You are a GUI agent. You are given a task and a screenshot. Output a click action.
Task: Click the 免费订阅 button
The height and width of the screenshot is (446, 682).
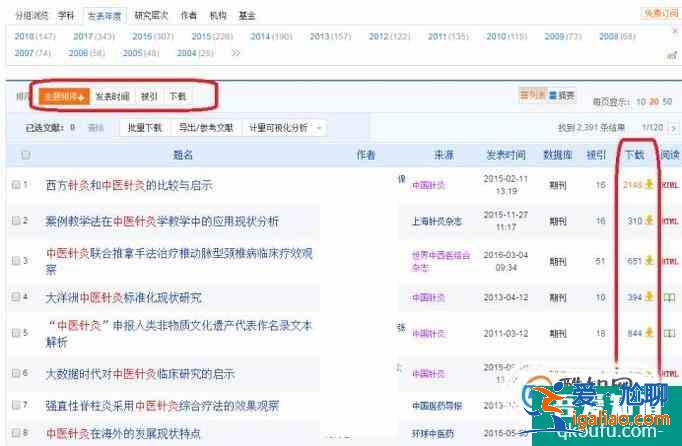662,13
